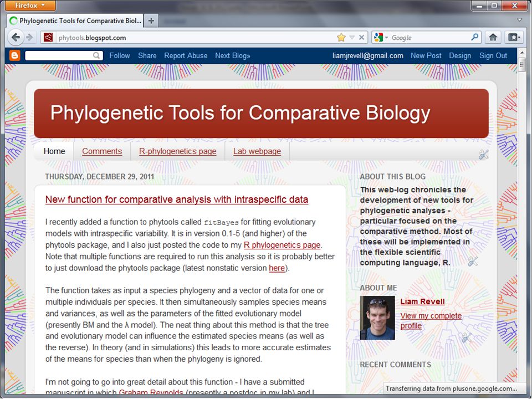Open Lab webpage tab
This screenshot has width=532, height=399.
point(257,151)
